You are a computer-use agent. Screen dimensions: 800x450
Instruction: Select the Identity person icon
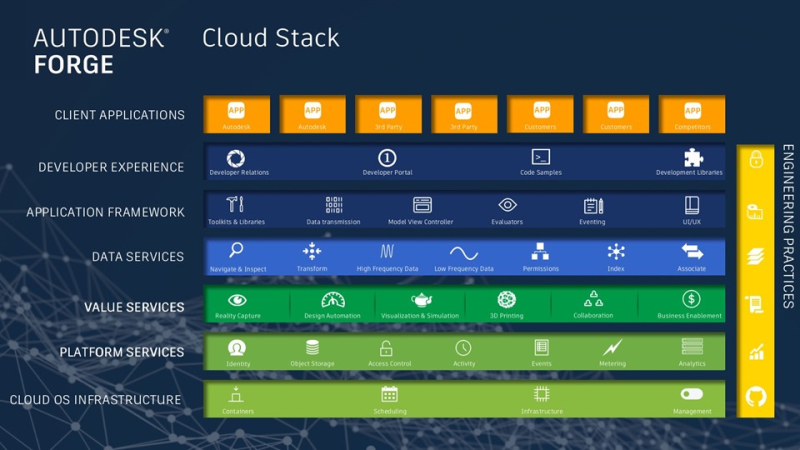click(x=237, y=347)
